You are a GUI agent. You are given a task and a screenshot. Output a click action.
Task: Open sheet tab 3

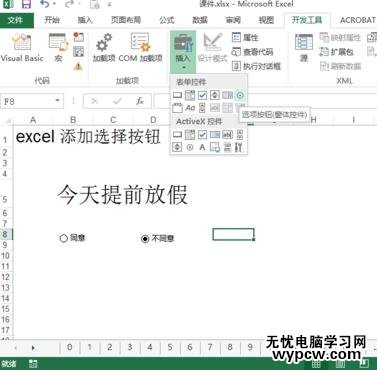[130, 347]
